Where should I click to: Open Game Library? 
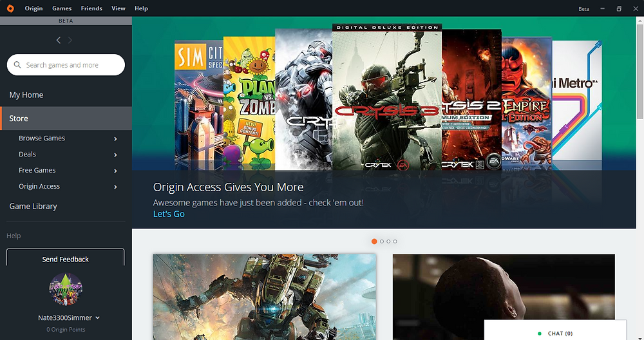click(33, 206)
